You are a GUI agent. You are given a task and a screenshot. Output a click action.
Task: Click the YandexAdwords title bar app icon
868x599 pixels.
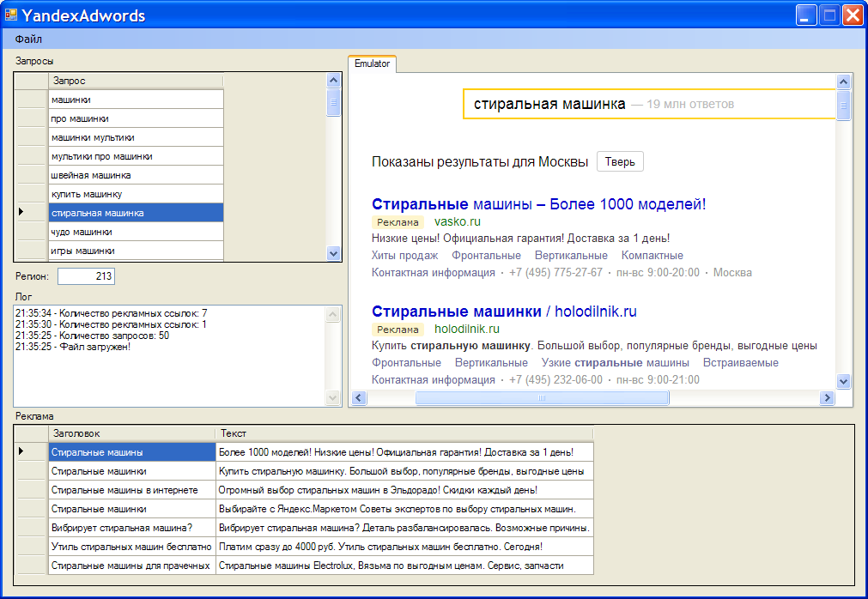click(10, 15)
